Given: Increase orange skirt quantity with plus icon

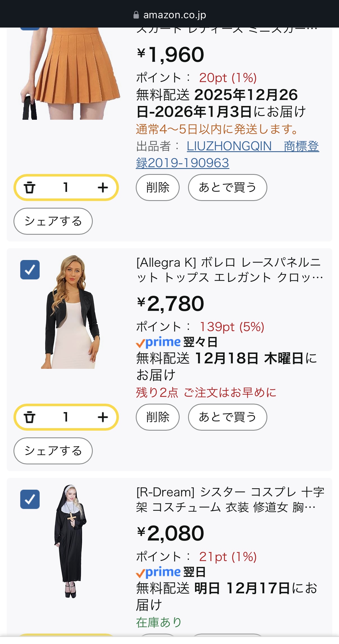Looking at the screenshot, I should pos(103,187).
